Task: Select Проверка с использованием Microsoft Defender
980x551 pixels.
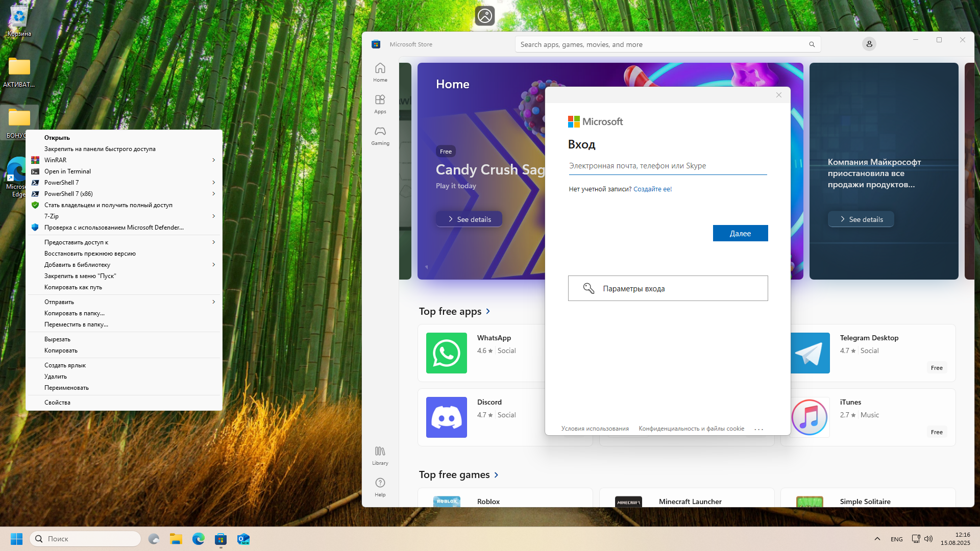Action: click(x=124, y=228)
